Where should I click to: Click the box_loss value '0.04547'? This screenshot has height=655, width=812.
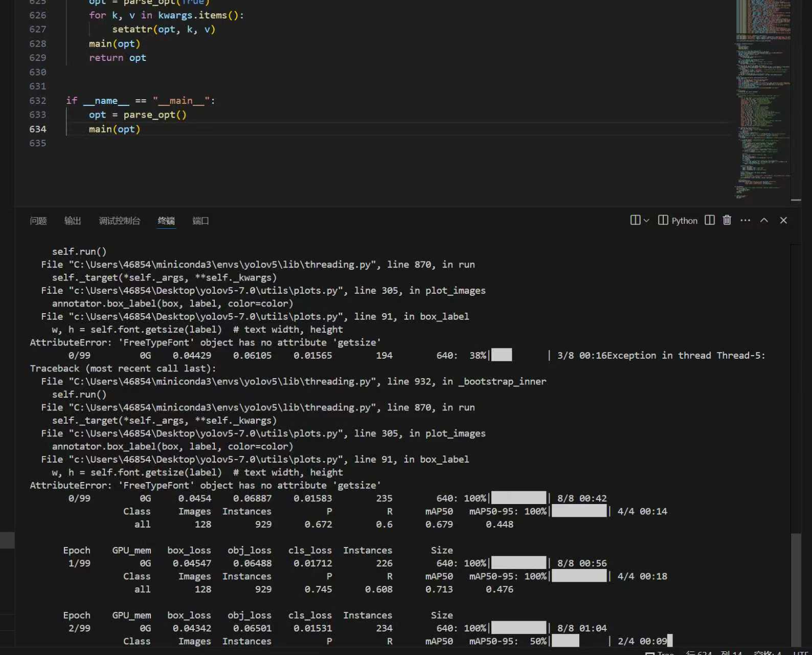[192, 563]
